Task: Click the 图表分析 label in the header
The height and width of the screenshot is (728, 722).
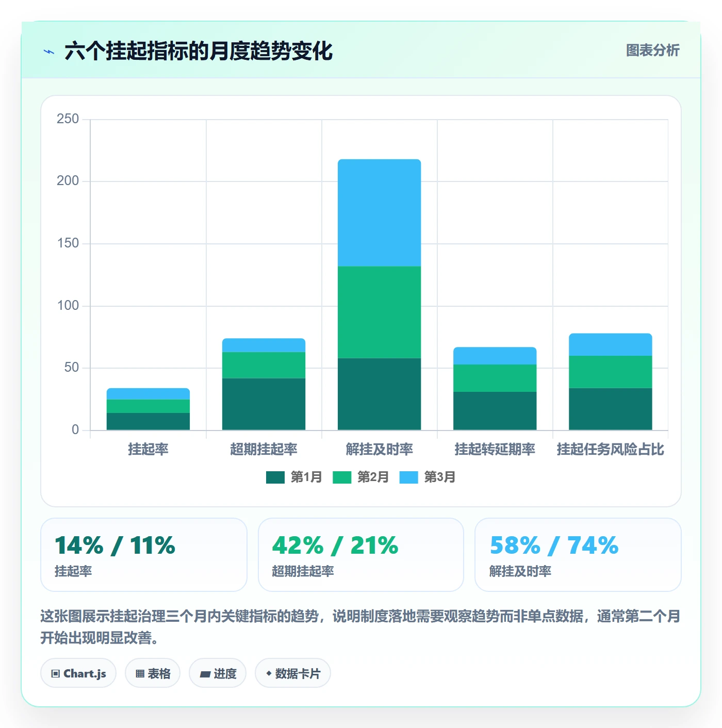Action: click(653, 50)
